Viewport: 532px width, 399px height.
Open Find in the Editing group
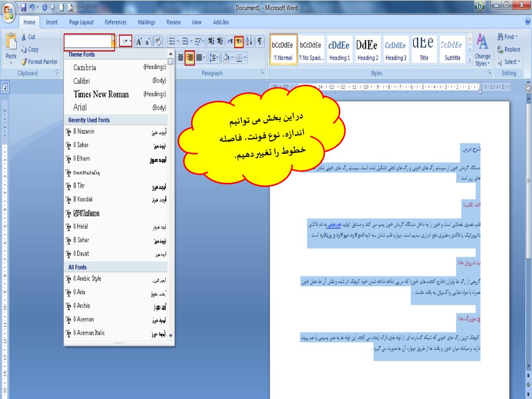pos(508,37)
